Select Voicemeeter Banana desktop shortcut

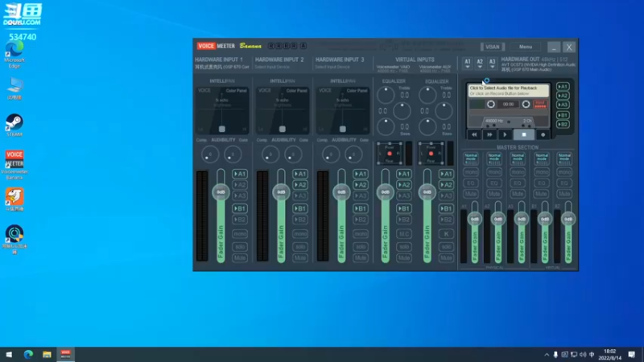[x=14, y=165]
